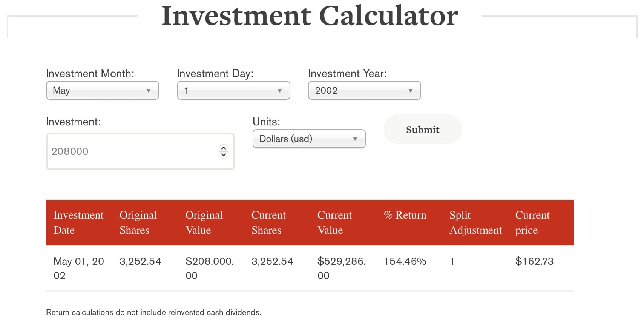Select the Current Shares column header
The width and height of the screenshot is (644, 324).
point(268,222)
